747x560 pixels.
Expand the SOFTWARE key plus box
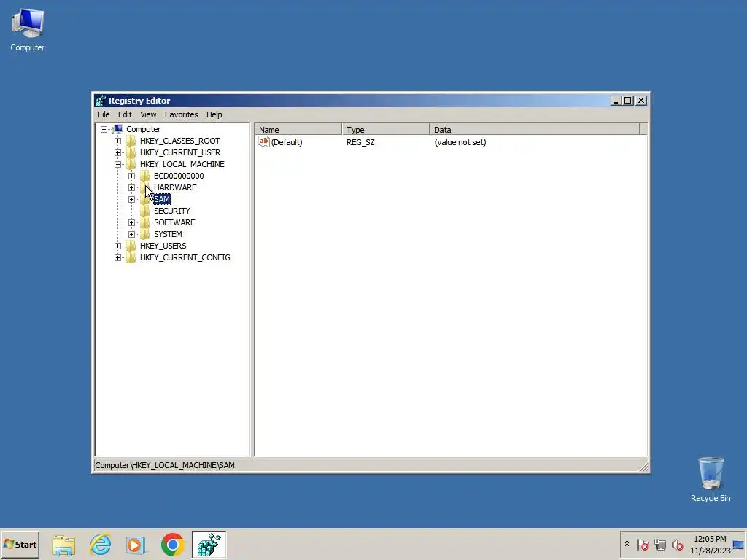[x=131, y=222]
